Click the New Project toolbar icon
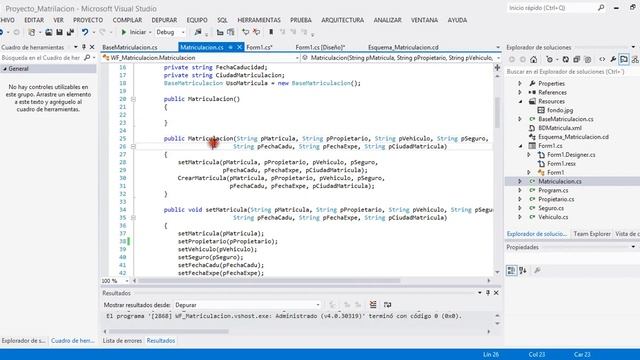640x360 pixels. click(31, 32)
